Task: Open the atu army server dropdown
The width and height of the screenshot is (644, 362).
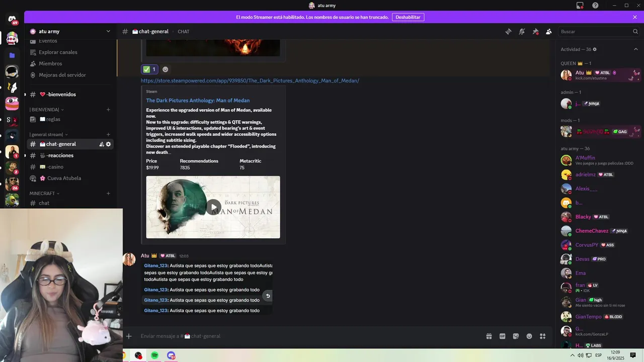Action: pos(70,31)
